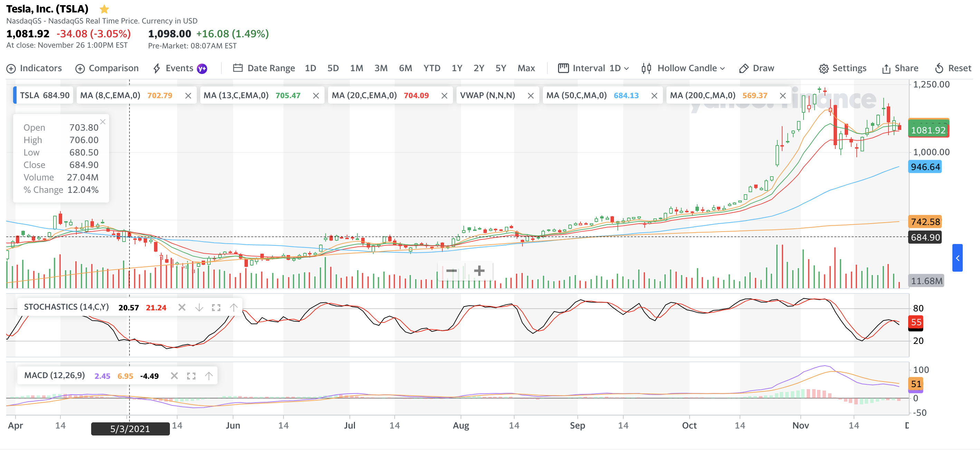980x450 pixels.
Task: Open the Comparison tool
Action: pyautogui.click(x=107, y=68)
